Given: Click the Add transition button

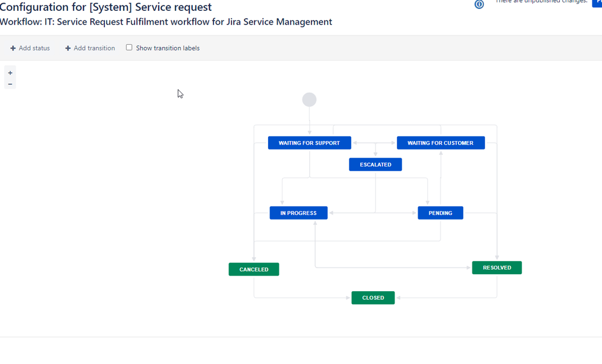Looking at the screenshot, I should (x=90, y=48).
